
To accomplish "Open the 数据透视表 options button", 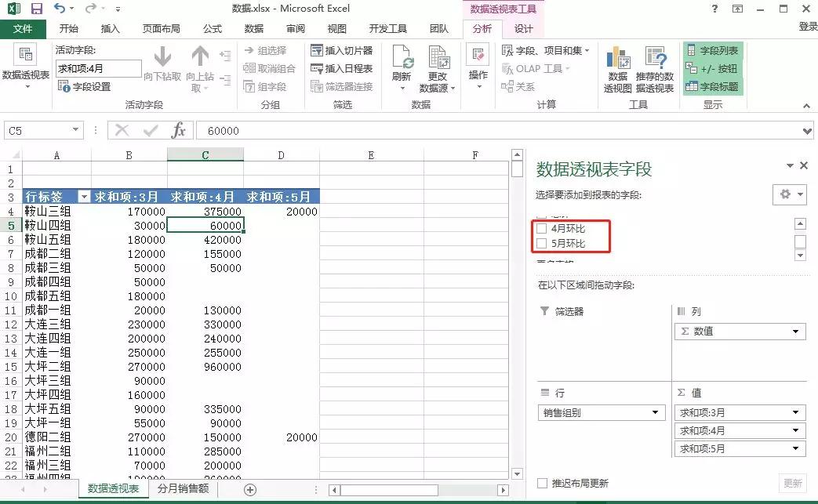I will click(x=26, y=67).
